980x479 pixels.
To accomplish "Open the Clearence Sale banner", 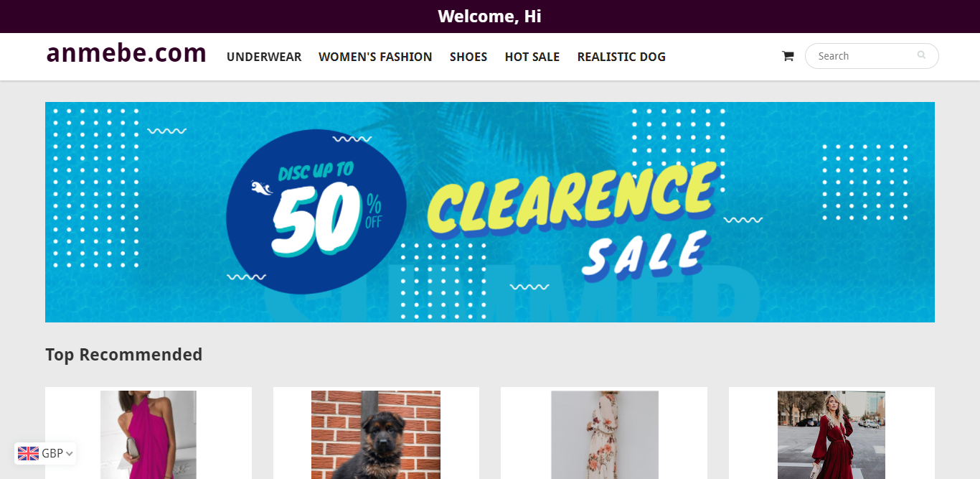I will click(x=490, y=212).
